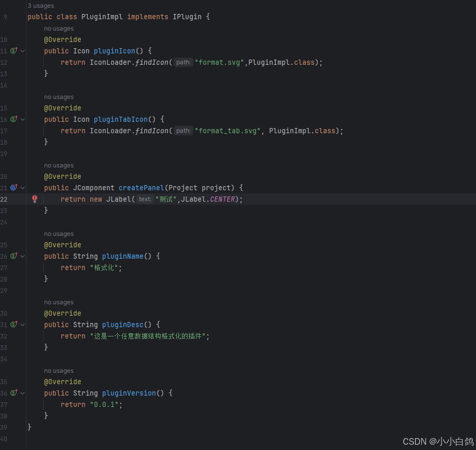Viewport: 476px width, 450px height.
Task: Click 'no usages' hint above pluginVersion
Action: (x=59, y=371)
